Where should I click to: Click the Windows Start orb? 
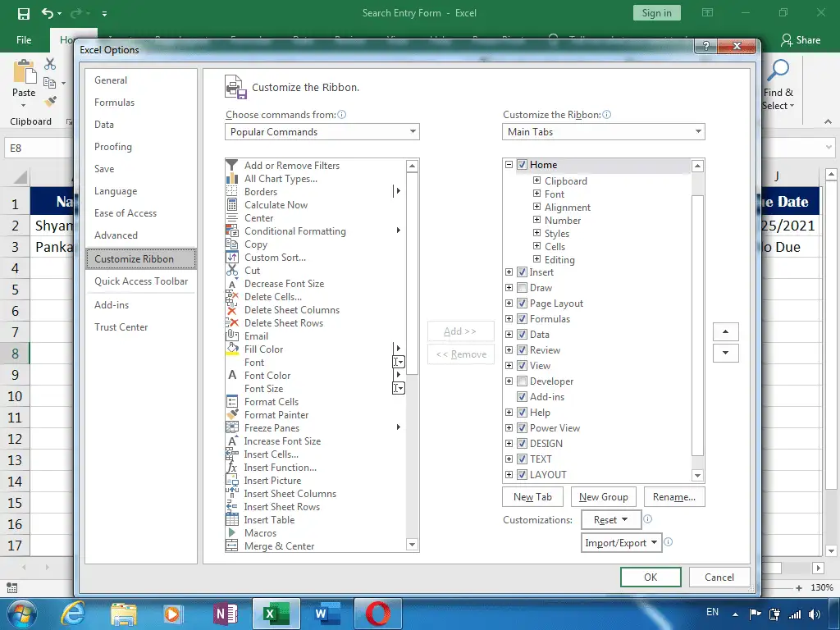click(21, 614)
